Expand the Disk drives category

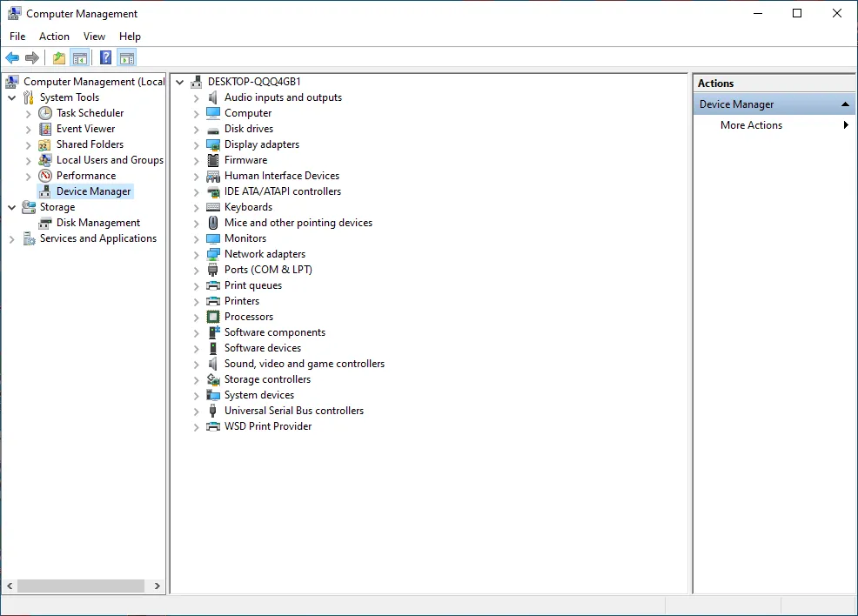click(x=197, y=130)
